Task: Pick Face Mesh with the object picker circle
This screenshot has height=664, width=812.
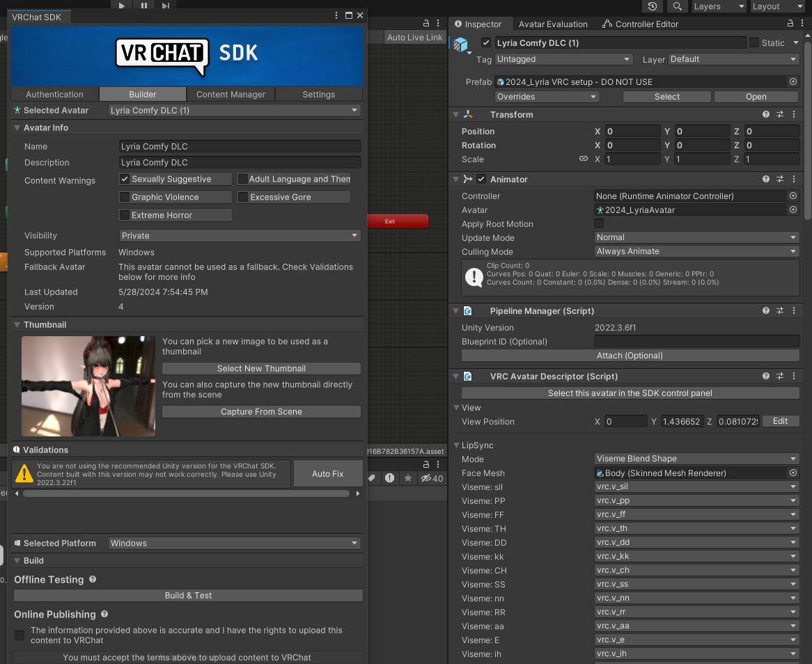Action: click(x=793, y=473)
